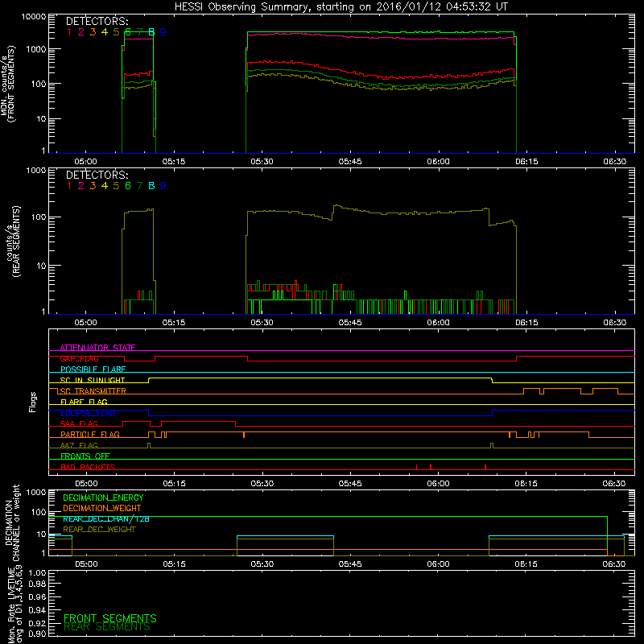The image size is (644, 644).
Task: Click the DETECTORS: label in the rear segments panel
Action: coord(97,175)
